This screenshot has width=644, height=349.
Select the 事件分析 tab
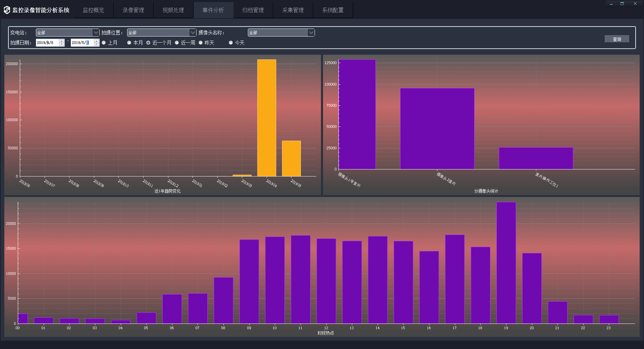[x=213, y=10]
